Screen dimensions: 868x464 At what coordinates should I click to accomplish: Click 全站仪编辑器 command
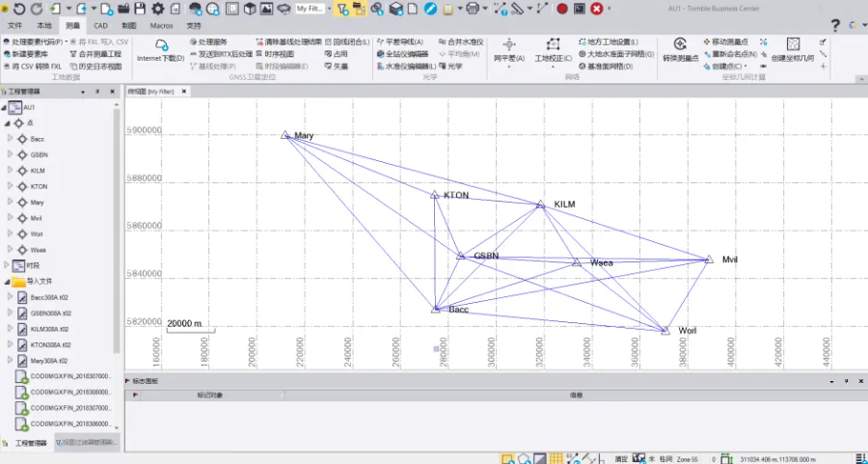(403, 54)
